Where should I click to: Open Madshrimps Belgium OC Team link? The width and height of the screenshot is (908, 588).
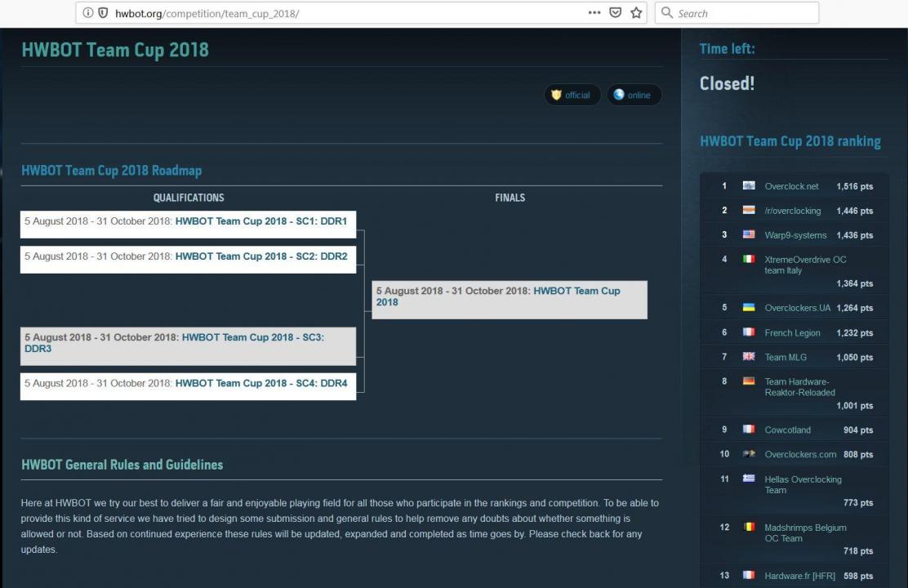point(805,533)
